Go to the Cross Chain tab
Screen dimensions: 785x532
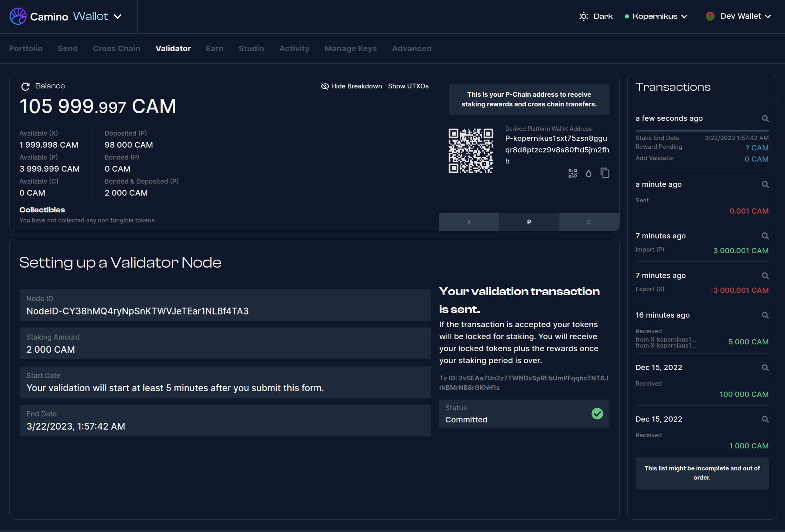point(116,48)
